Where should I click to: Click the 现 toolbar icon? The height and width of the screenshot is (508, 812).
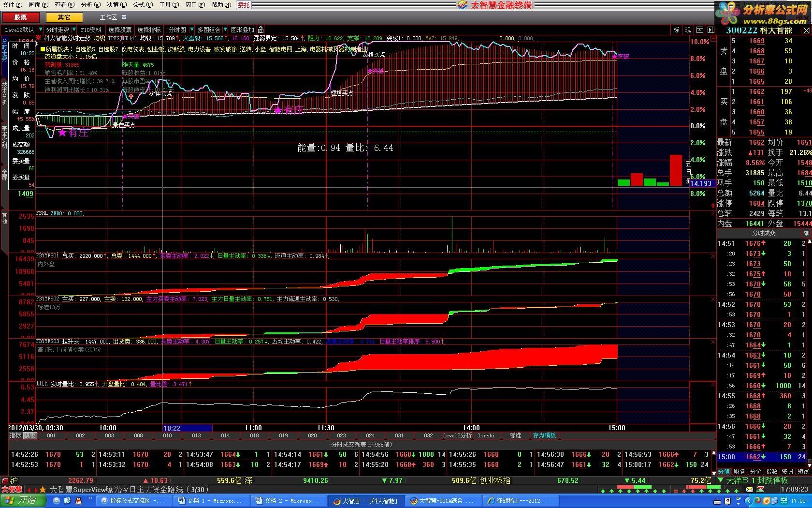[x=688, y=30]
